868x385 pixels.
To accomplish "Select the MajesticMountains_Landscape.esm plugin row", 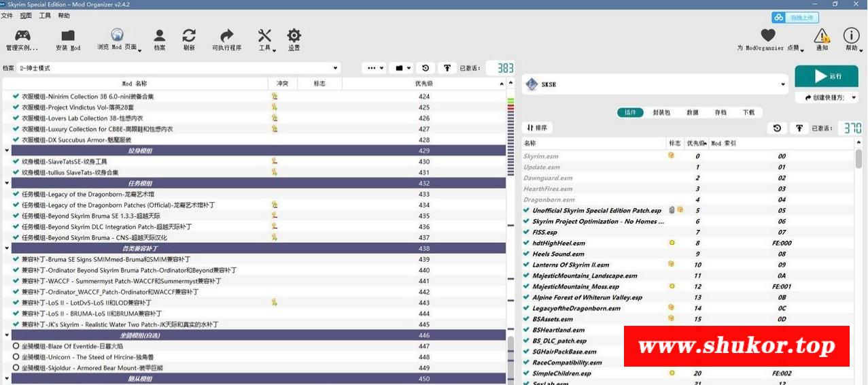I will (x=688, y=275).
